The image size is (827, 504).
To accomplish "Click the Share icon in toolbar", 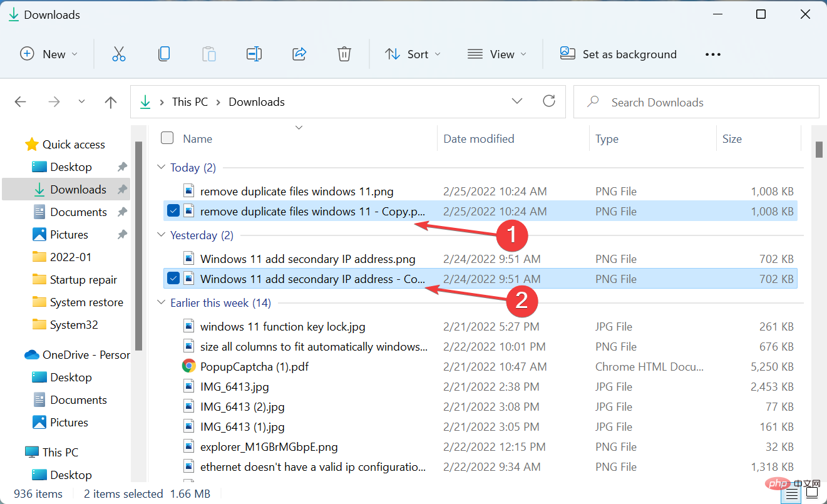I will [299, 54].
